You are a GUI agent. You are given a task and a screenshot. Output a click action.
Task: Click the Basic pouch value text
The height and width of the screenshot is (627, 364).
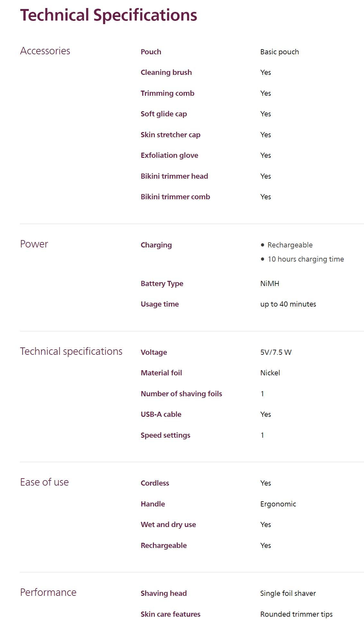click(280, 52)
